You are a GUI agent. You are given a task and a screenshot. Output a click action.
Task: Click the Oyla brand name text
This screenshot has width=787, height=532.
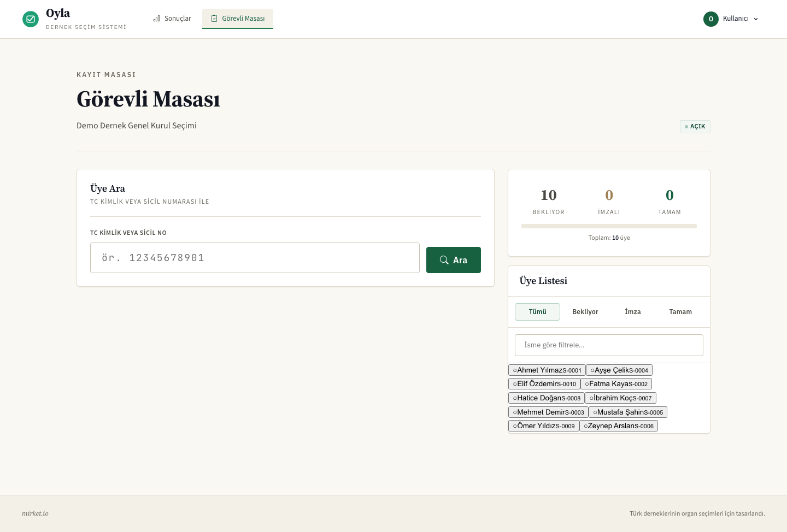58,13
